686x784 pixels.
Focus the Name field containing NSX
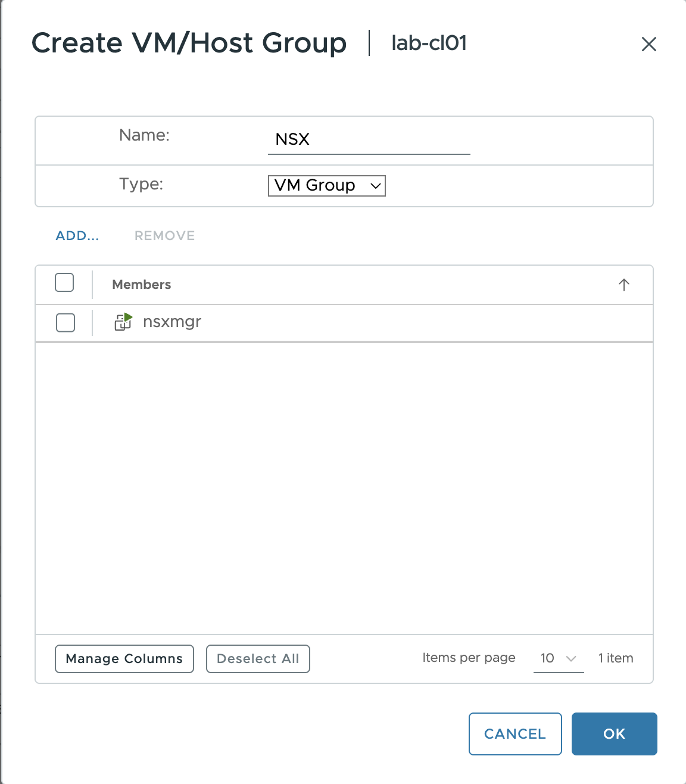368,140
